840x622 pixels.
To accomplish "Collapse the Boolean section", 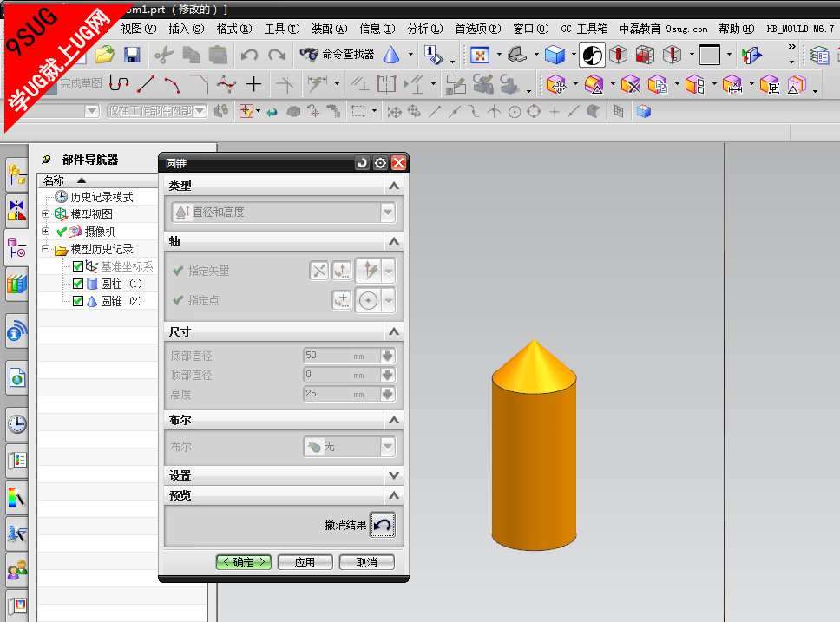I will click(x=394, y=420).
